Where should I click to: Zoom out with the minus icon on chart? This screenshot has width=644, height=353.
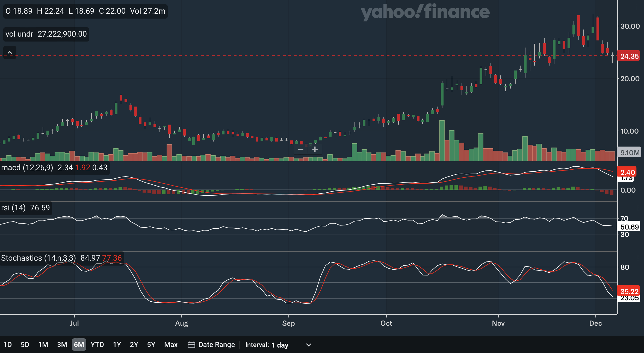(x=301, y=149)
